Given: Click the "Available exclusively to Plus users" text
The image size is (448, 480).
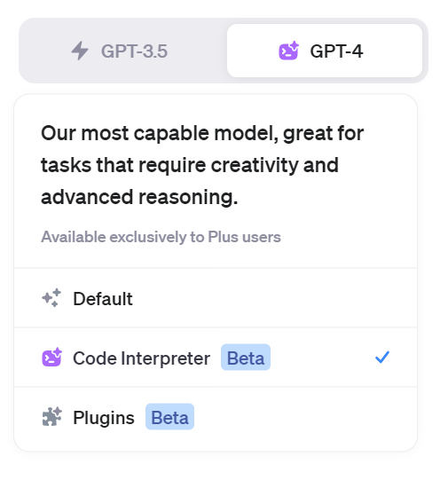Looking at the screenshot, I should tap(161, 237).
